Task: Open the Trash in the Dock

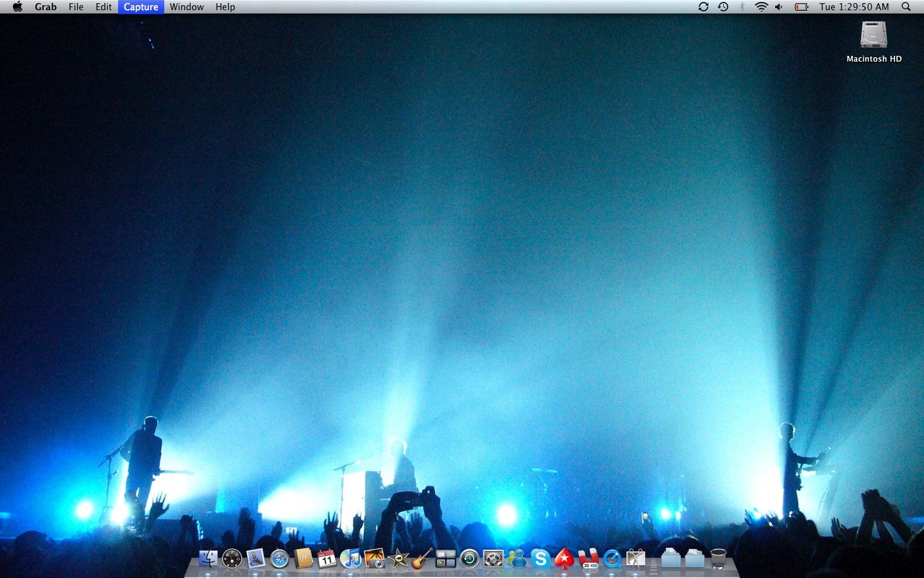Action: pyautogui.click(x=718, y=559)
